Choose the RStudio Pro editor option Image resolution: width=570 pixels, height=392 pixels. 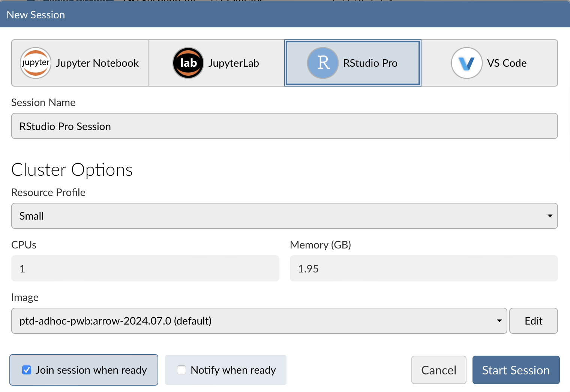[370, 63]
